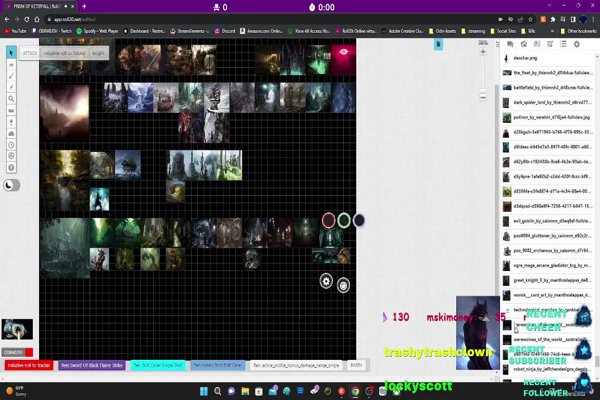Click the pink eye image tile
Viewport: 600px width, 400px height.
pyautogui.click(x=343, y=60)
